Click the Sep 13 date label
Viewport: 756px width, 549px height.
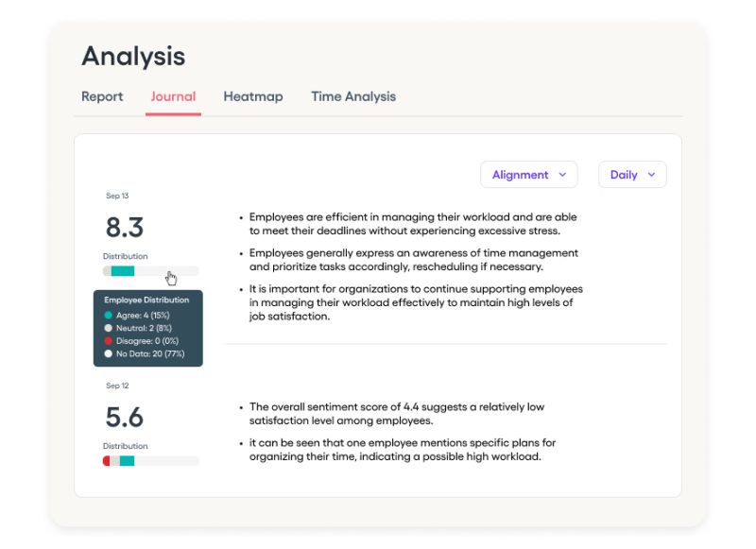[117, 196]
